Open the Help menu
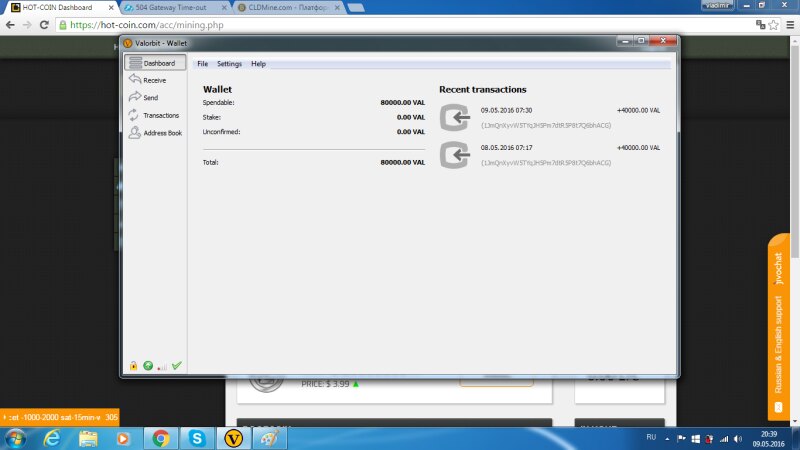The image size is (800, 450). 258,64
